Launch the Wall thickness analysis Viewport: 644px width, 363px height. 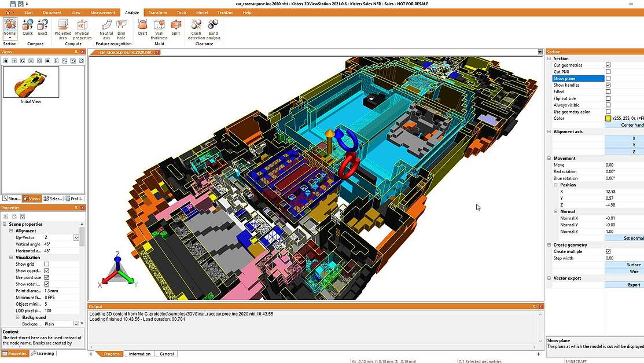[159, 30]
